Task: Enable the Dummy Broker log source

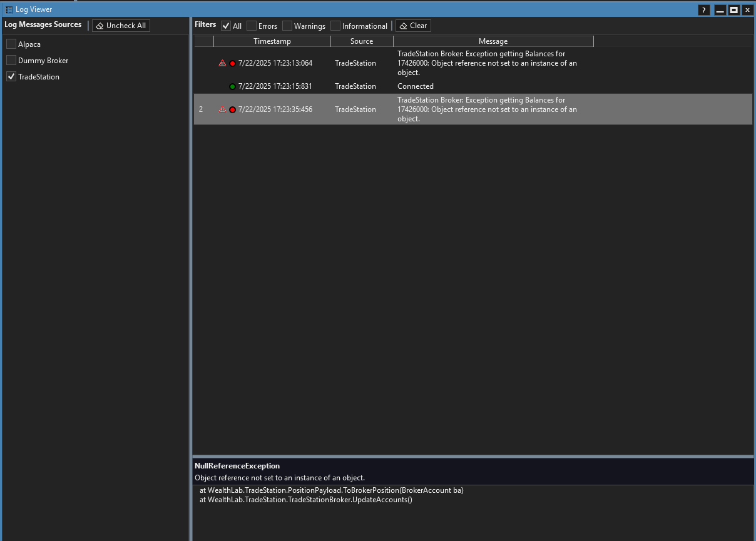Action: click(x=11, y=60)
